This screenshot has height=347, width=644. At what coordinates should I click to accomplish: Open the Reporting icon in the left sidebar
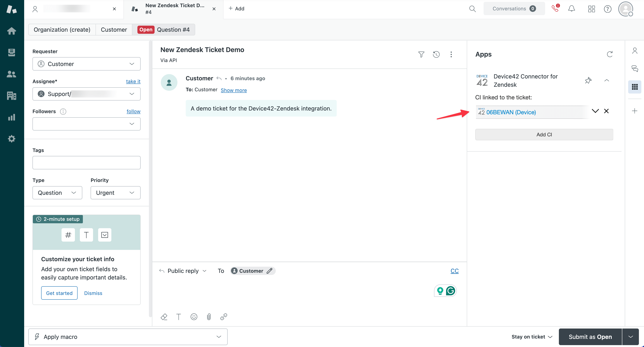pos(12,117)
